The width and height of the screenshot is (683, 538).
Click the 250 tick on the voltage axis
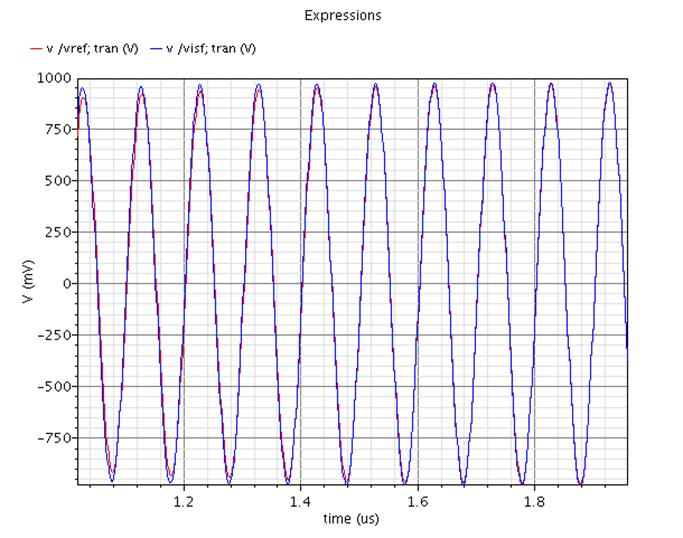58,232
